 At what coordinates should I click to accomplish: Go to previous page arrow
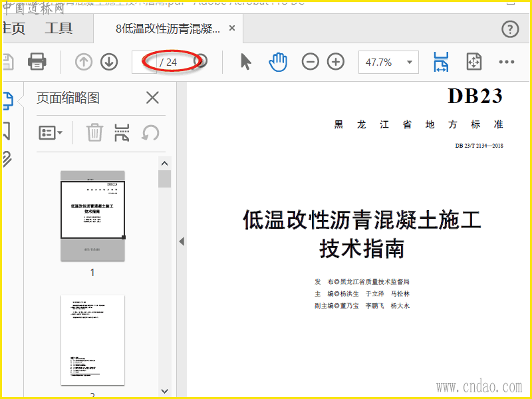[84, 62]
